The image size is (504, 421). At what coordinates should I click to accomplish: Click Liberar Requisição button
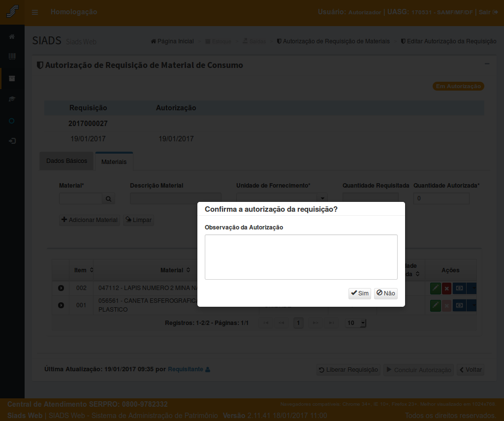(348, 370)
